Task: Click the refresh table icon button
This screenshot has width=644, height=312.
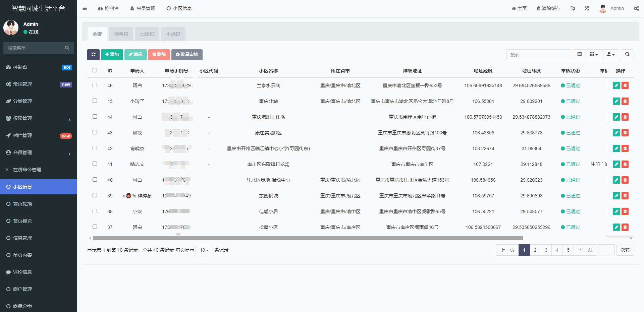Action: point(93,55)
